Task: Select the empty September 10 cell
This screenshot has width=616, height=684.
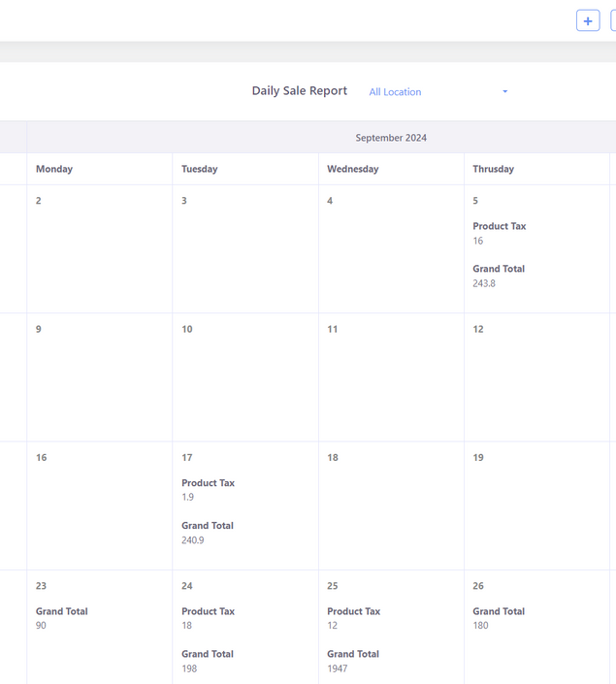Action: [245, 376]
